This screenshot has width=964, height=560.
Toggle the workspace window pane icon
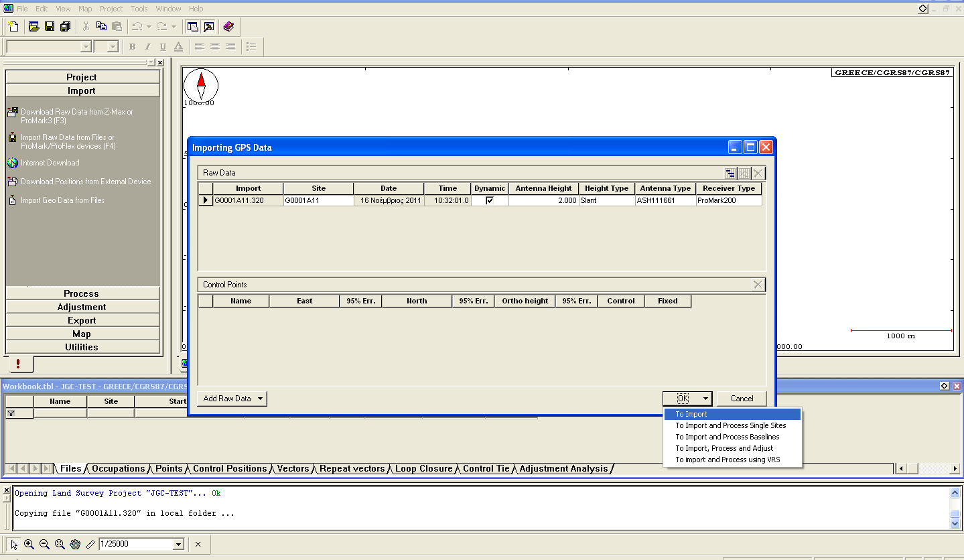coord(193,27)
